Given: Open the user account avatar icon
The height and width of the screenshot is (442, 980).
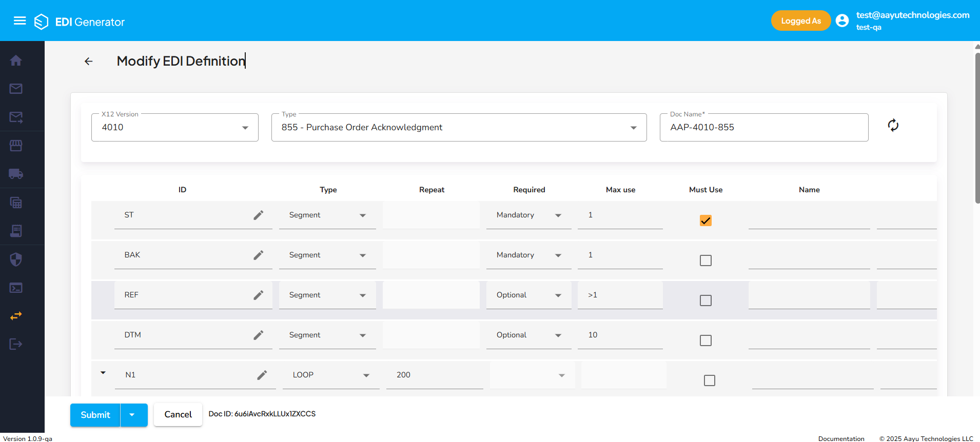Looking at the screenshot, I should (x=842, y=21).
